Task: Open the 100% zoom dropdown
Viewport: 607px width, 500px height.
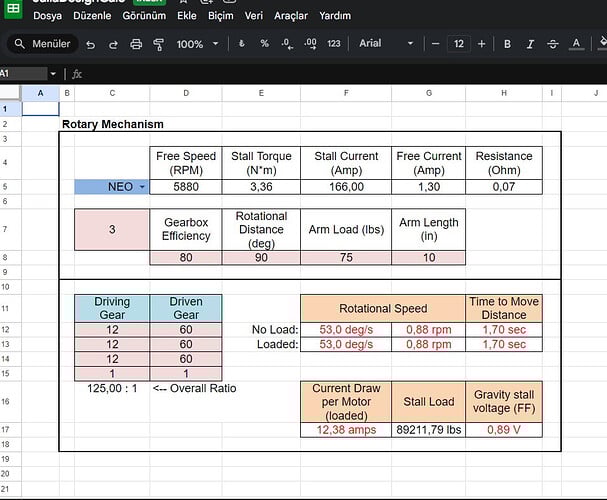Action: coord(197,44)
